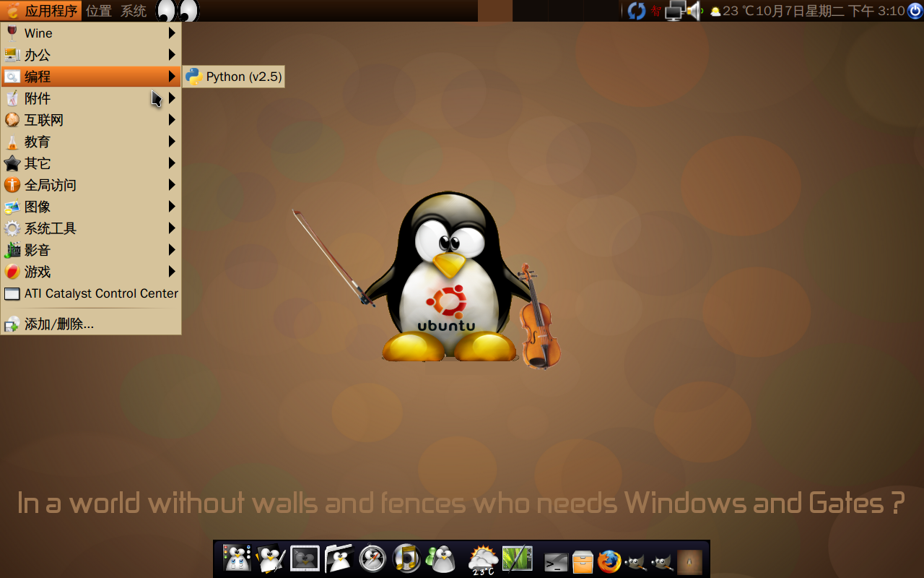Expand the 办公 submenu arrow
The image size is (924, 578).
172,55
